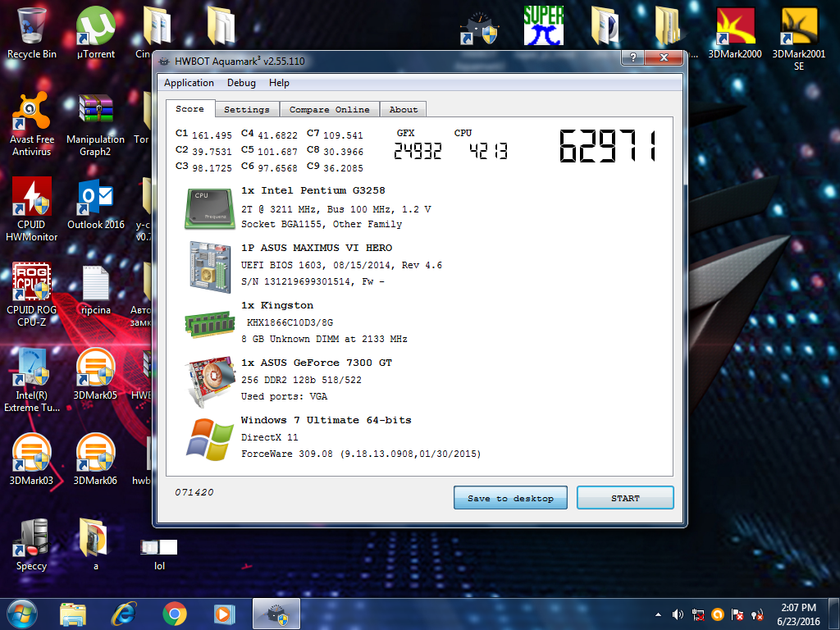Launch Google Chrome from the taskbar
The image size is (840, 630).
pyautogui.click(x=175, y=614)
